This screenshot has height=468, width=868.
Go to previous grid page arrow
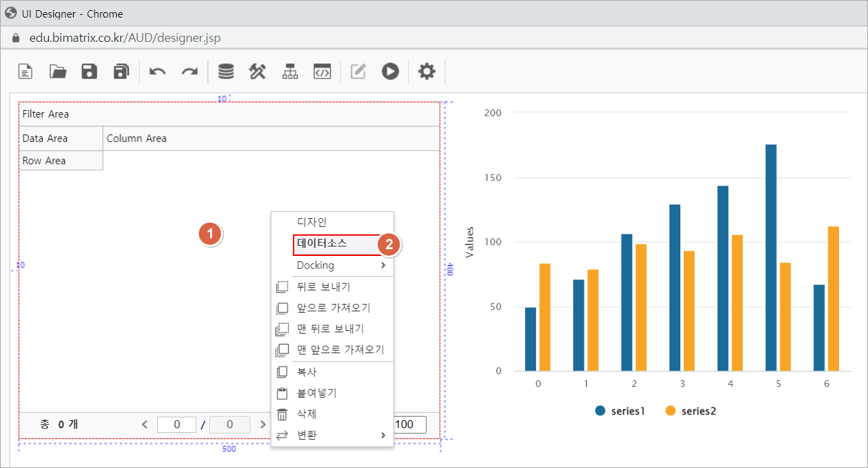[x=144, y=425]
